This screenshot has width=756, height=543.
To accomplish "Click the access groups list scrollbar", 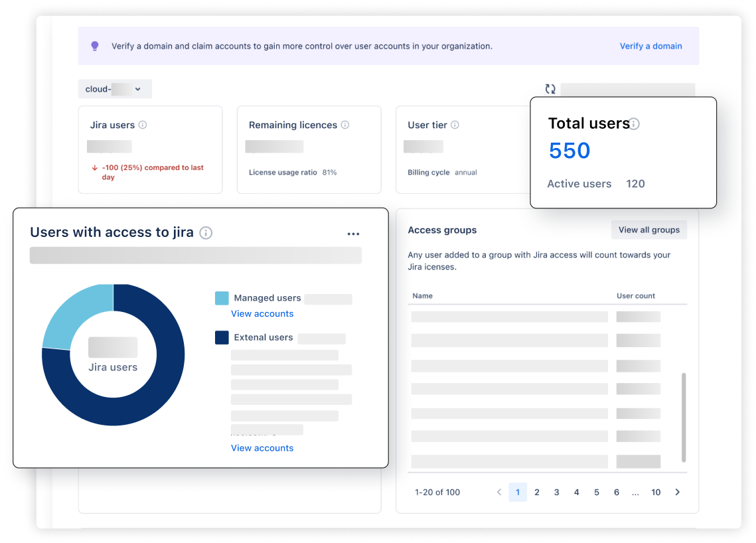I will pos(684,417).
